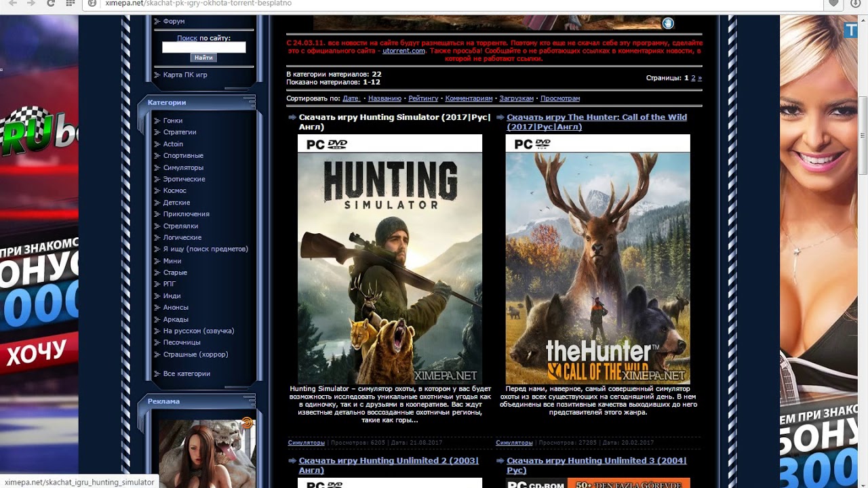868x488 pixels.
Task: Click the blue hand icon on the top banner
Action: tap(668, 24)
